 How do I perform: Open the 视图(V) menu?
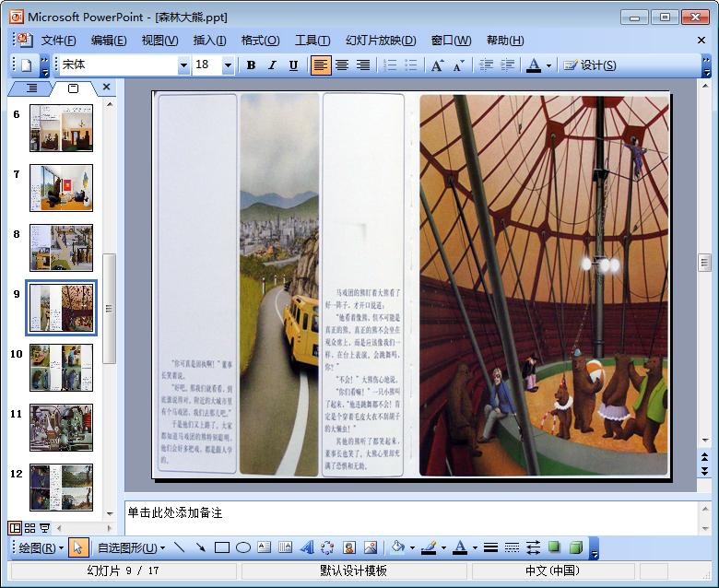[x=159, y=41]
